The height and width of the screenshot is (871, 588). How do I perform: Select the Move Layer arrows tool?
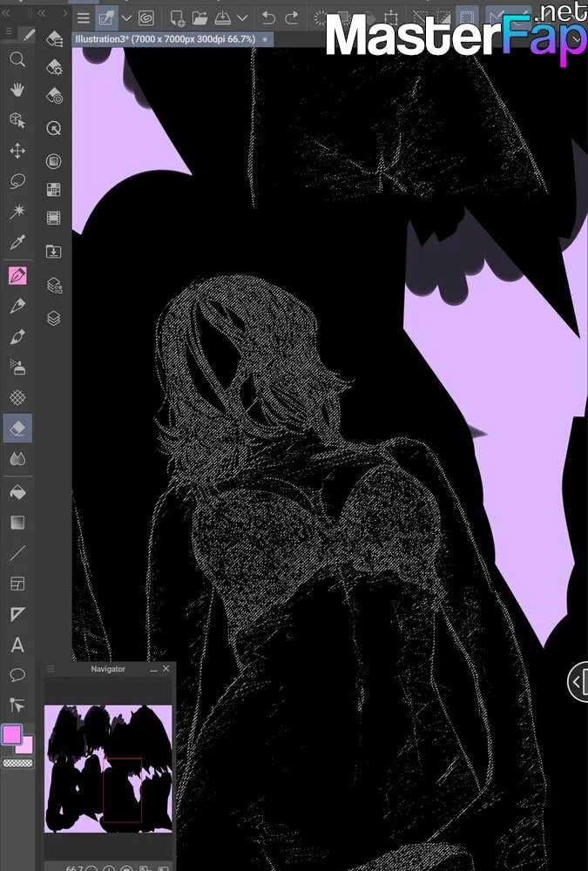(x=17, y=151)
